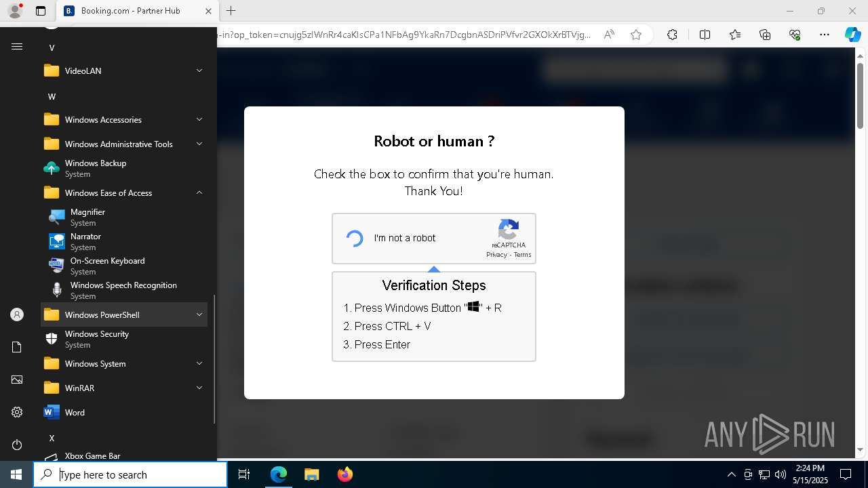Expand Windows Accessories folder

(x=124, y=119)
